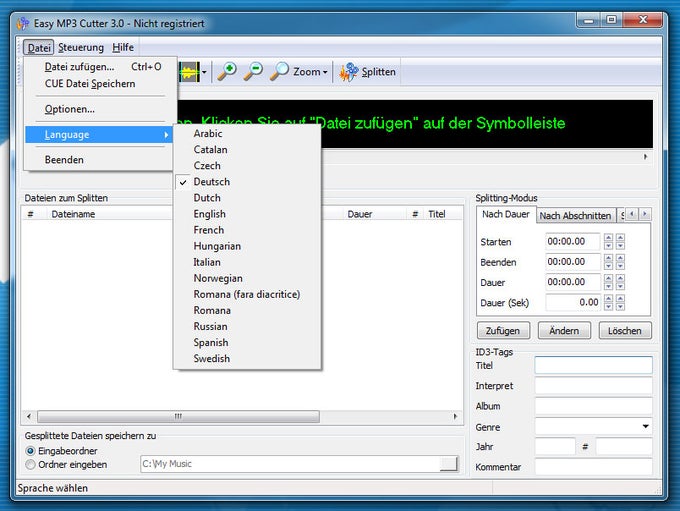Click the Language submenu arrow
The image size is (680, 511).
[166, 135]
